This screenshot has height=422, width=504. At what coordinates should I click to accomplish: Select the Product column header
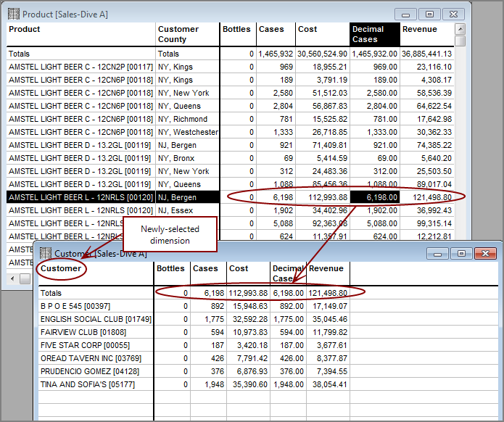81,34
